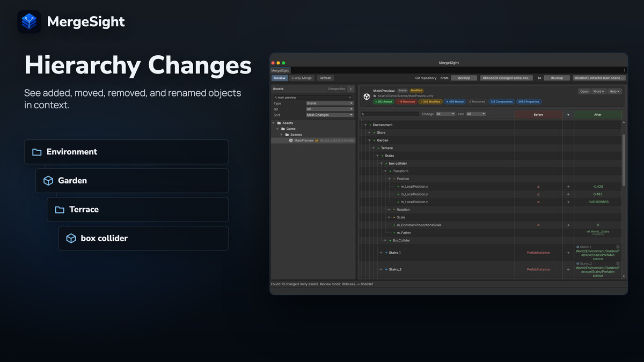
Task: Select the Review tab
Action: [280, 78]
